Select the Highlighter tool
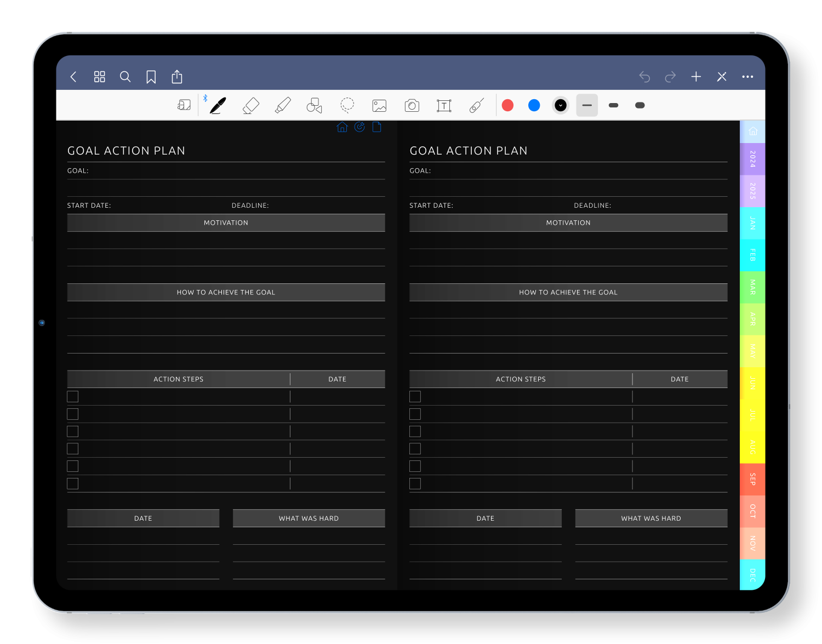 (283, 105)
